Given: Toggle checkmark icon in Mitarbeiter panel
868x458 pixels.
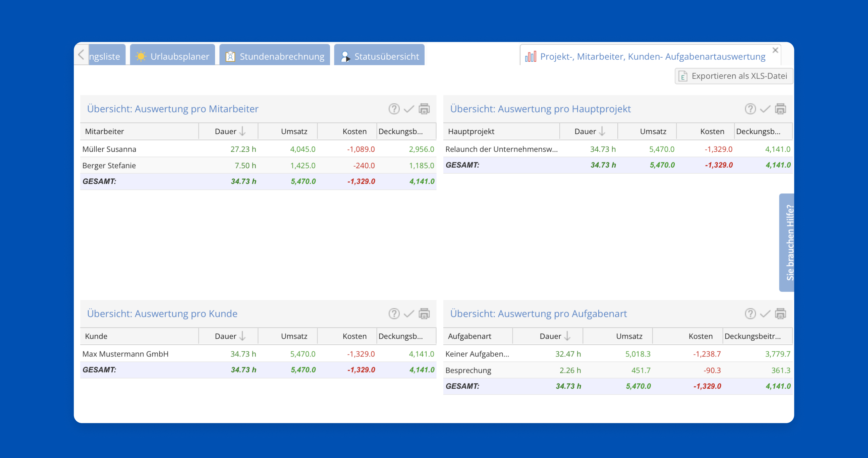Looking at the screenshot, I should 409,109.
